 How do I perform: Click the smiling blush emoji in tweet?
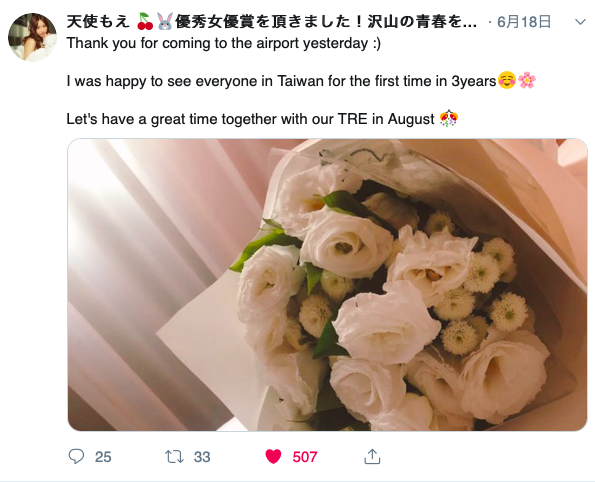(x=507, y=80)
